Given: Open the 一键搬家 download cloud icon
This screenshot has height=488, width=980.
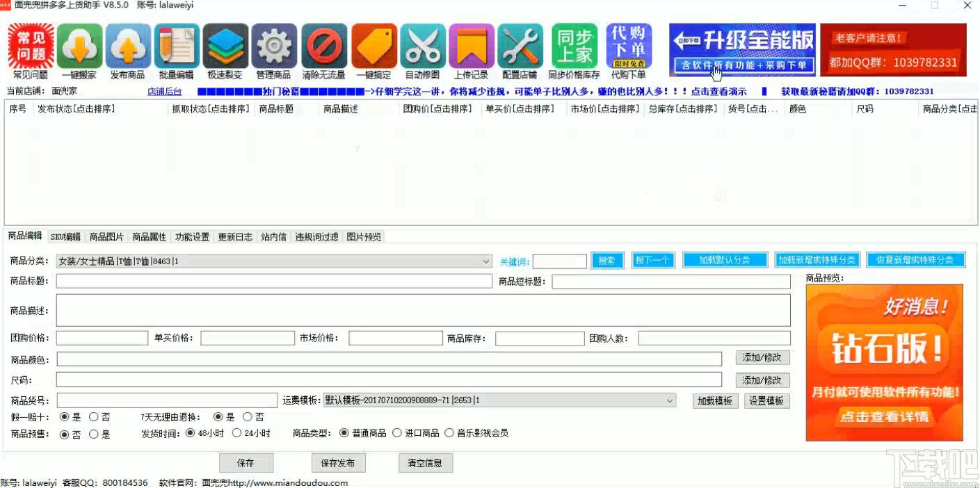Looking at the screenshot, I should click(79, 47).
